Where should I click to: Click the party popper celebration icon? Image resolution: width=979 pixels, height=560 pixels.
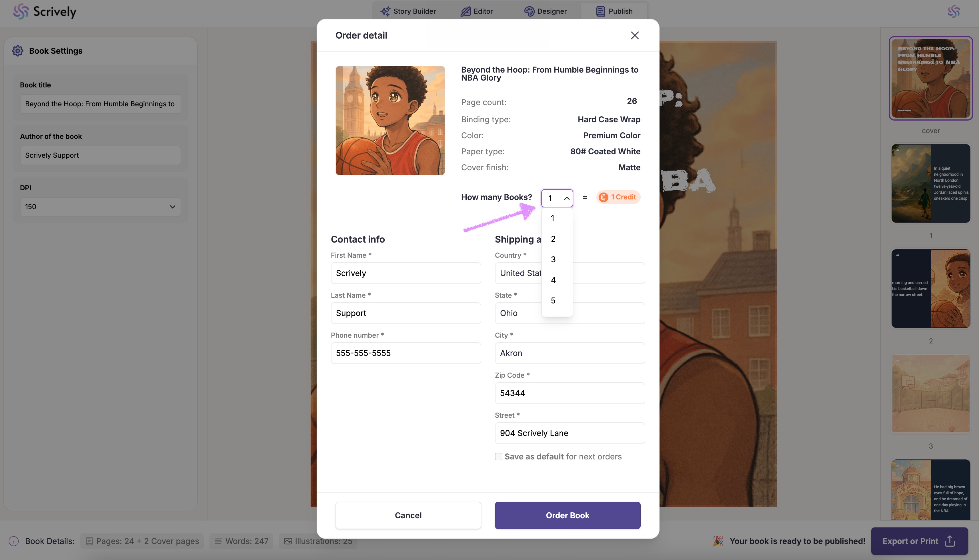coord(718,541)
